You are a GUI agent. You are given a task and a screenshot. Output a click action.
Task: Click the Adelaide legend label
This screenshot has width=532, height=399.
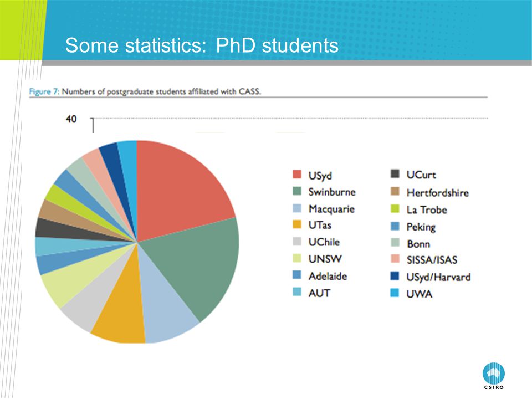pyautogui.click(x=328, y=276)
